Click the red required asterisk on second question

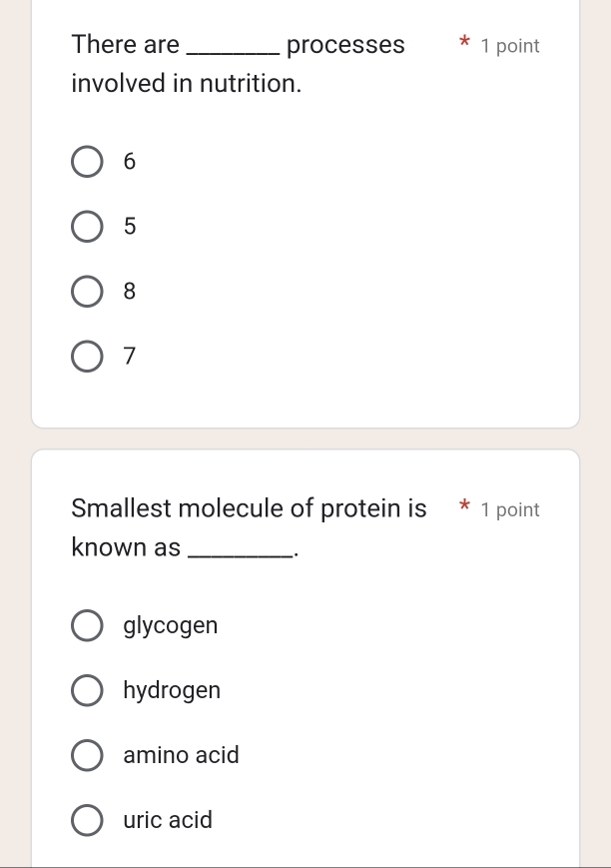click(x=464, y=507)
